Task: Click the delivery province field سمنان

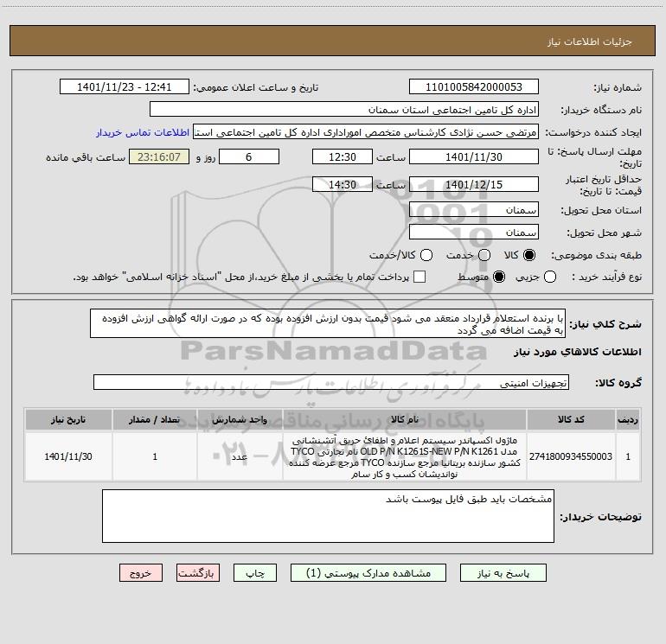Action: (x=474, y=210)
